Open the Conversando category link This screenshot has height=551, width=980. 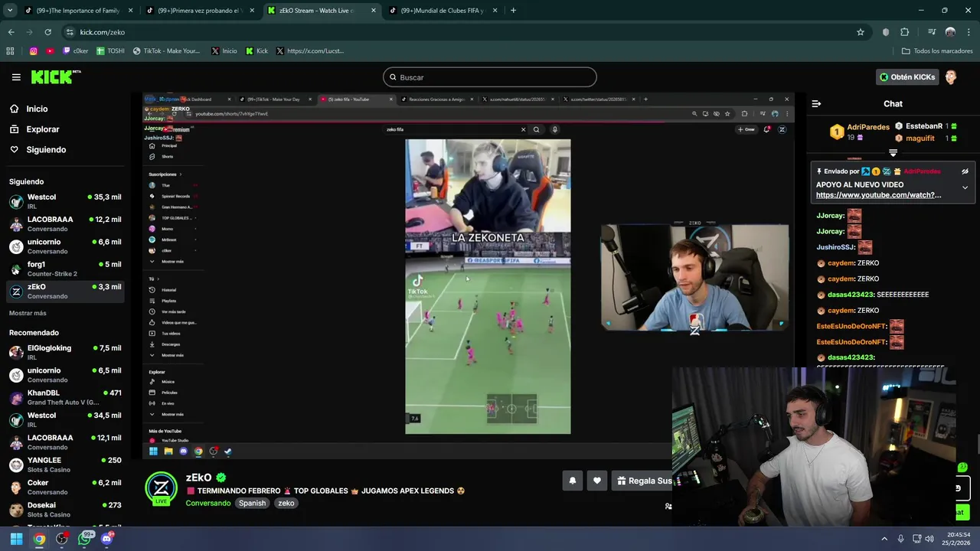point(208,504)
